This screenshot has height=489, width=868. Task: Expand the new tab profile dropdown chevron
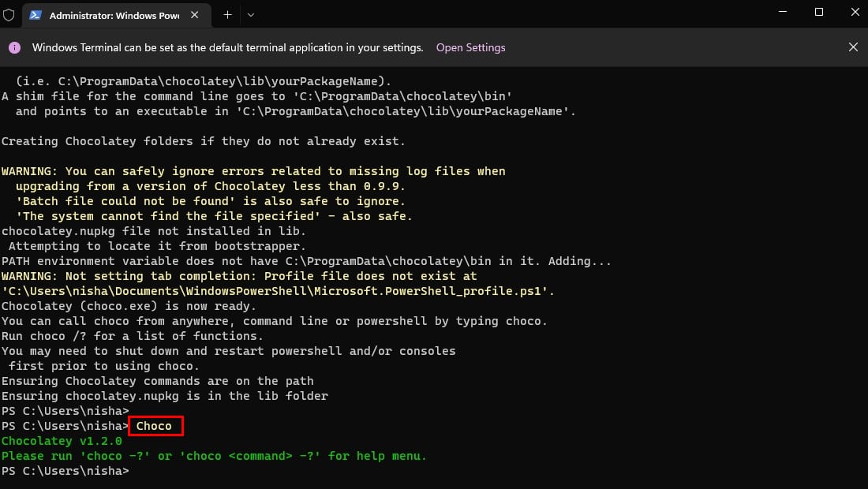pyautogui.click(x=251, y=15)
